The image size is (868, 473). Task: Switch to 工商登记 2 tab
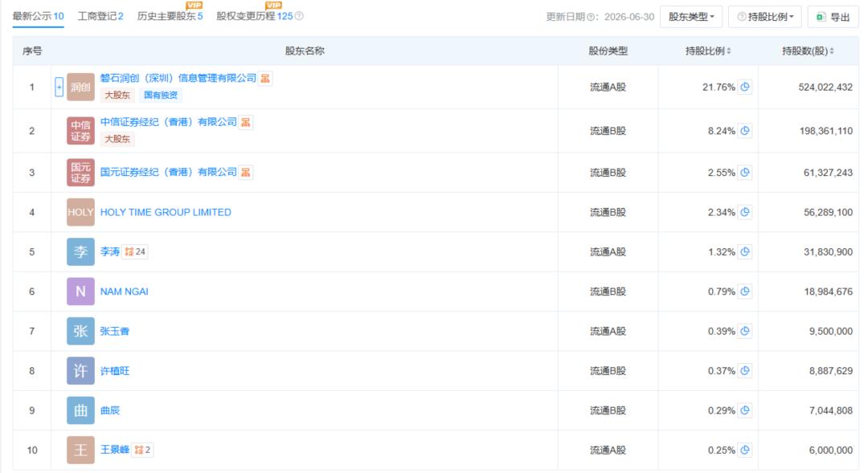[x=100, y=16]
